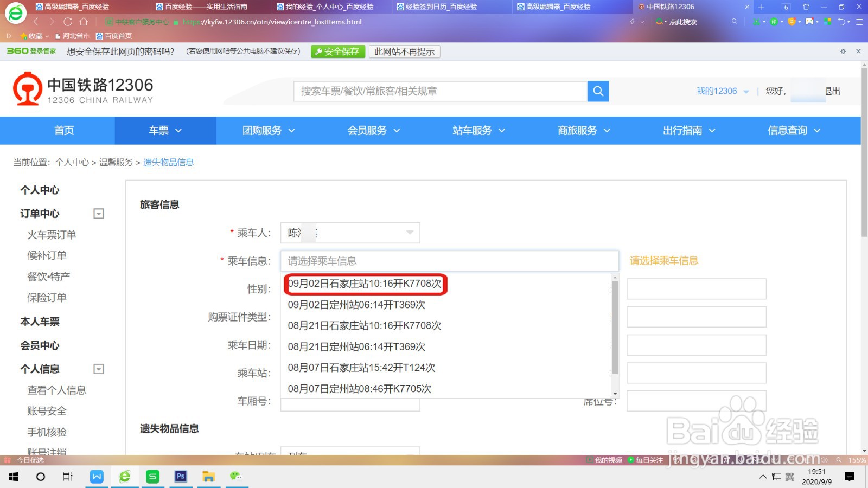Open the 我的12306 account dropdown
Viewport: 868px width, 488px height.
click(x=723, y=91)
